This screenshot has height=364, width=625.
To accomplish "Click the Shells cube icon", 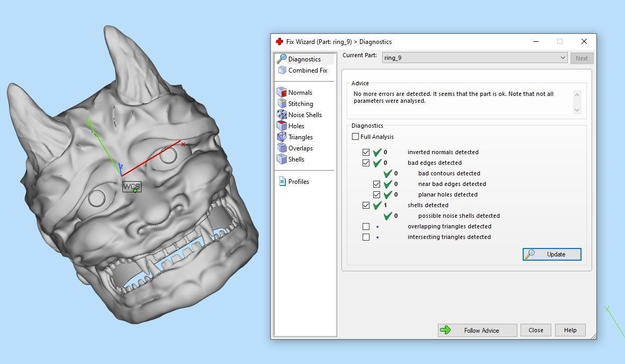I will tap(282, 159).
